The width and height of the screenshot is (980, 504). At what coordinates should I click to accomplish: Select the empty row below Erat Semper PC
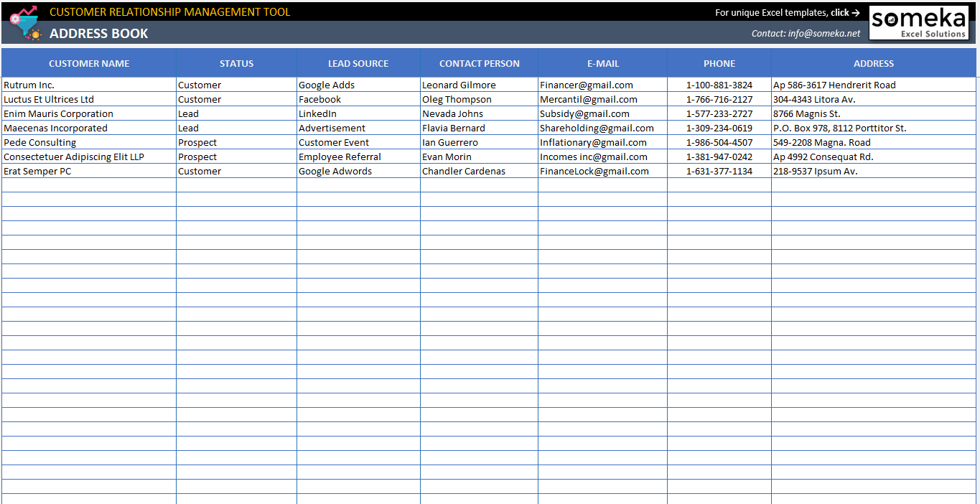point(89,185)
